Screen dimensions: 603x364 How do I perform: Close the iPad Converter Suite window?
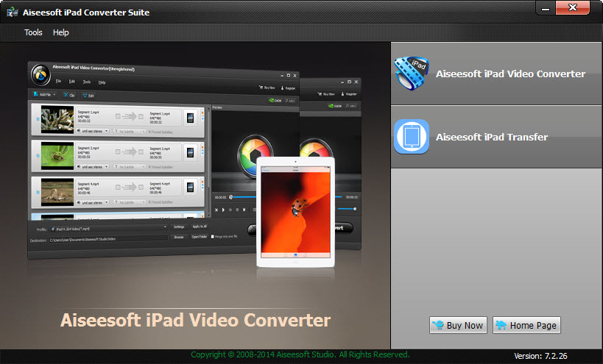coord(573,7)
